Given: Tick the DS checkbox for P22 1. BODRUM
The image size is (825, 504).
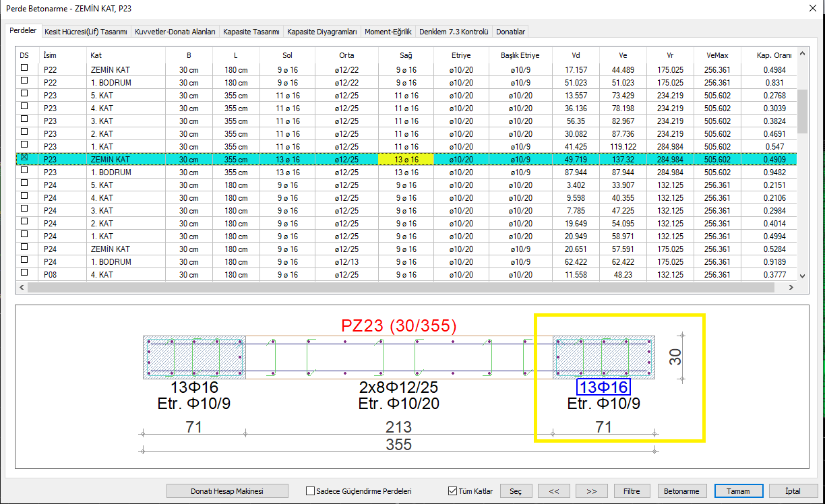Looking at the screenshot, I should click(x=25, y=80).
